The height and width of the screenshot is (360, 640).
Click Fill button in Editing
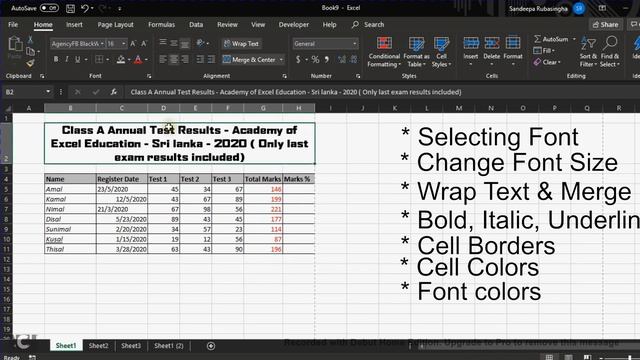(543, 51)
